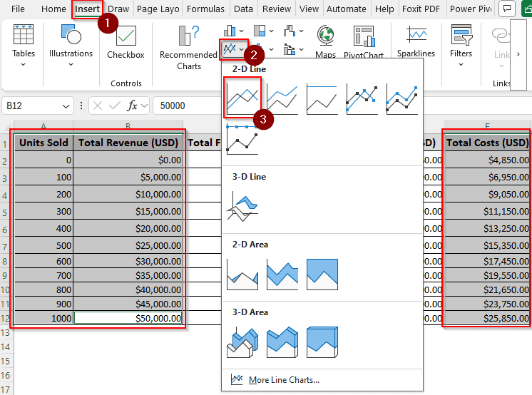
Task: Click the Insert Column or Bar Chart icon
Action: point(230,31)
